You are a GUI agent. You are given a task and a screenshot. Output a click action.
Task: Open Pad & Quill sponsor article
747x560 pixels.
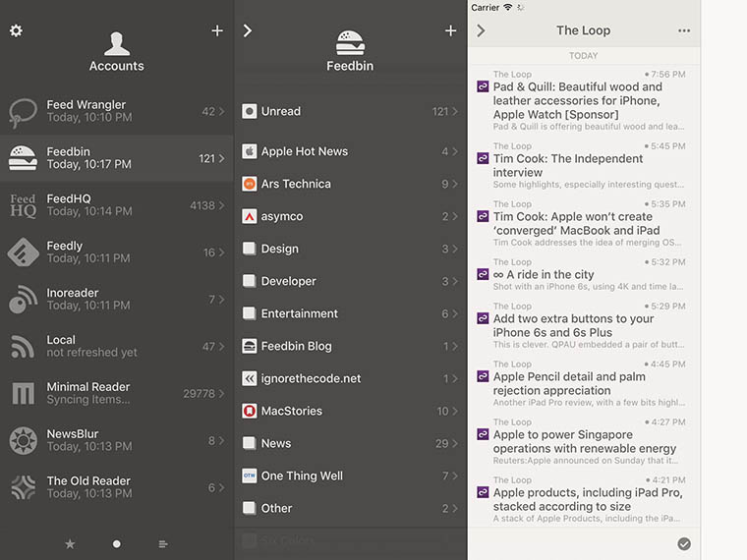pos(584,100)
